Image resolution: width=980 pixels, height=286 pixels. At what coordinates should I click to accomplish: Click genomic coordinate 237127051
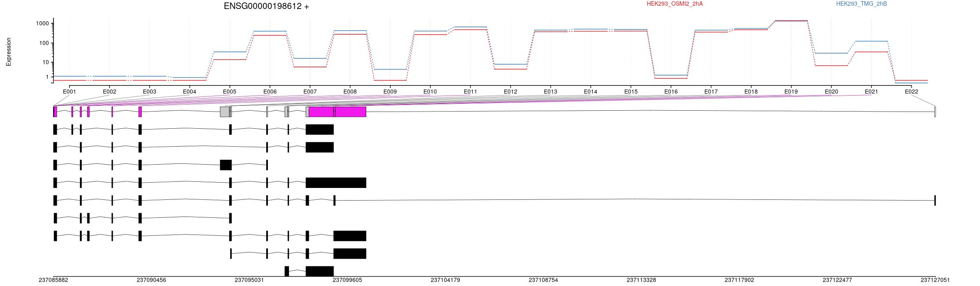coord(935,280)
